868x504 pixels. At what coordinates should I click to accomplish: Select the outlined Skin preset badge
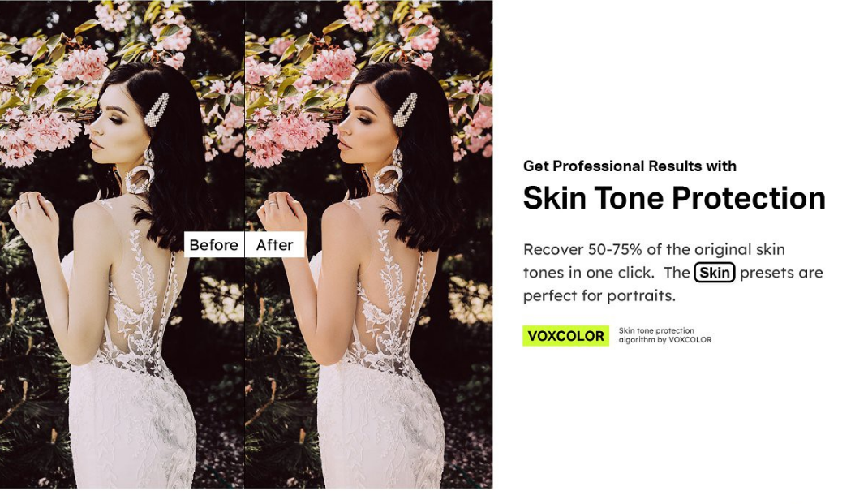pyautogui.click(x=714, y=273)
